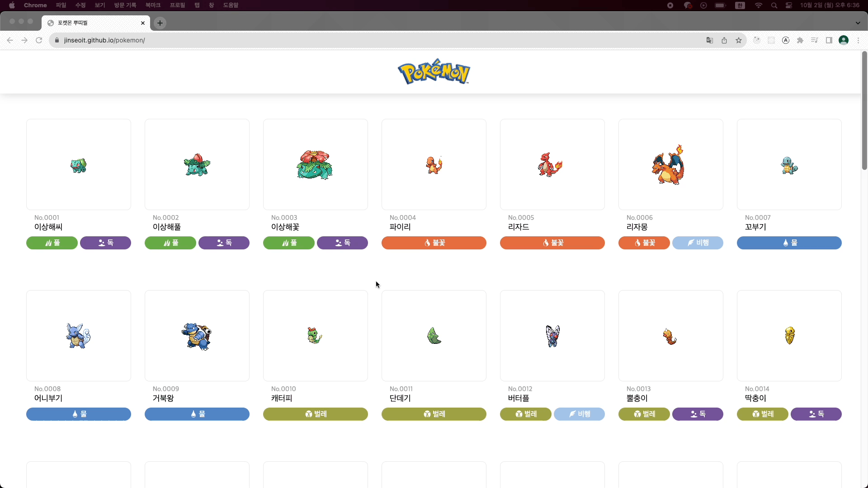The image size is (868, 488).
Task: Open the Chrome profile avatar
Action: pos(844,40)
